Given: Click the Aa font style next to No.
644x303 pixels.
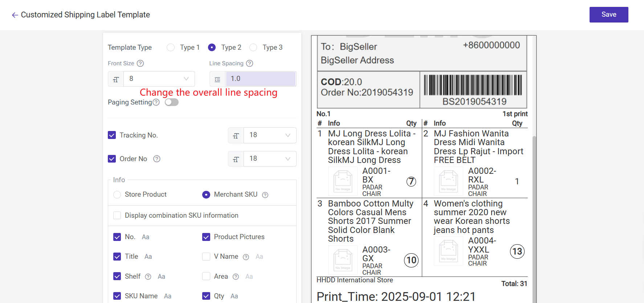Looking at the screenshot, I should (146, 237).
